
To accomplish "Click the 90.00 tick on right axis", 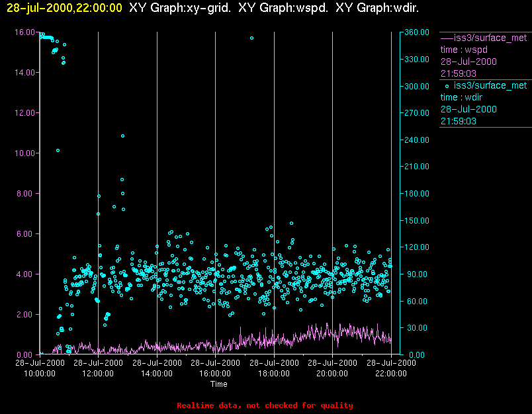I will pyautogui.click(x=417, y=274).
